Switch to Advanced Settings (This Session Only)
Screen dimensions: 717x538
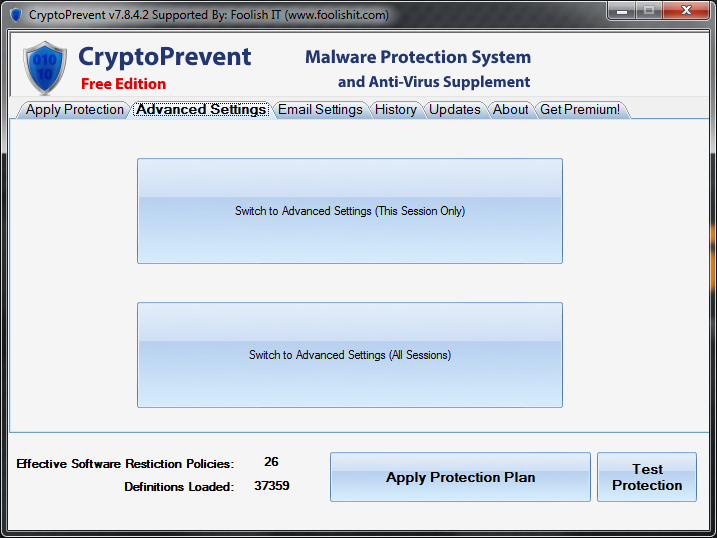click(x=350, y=211)
